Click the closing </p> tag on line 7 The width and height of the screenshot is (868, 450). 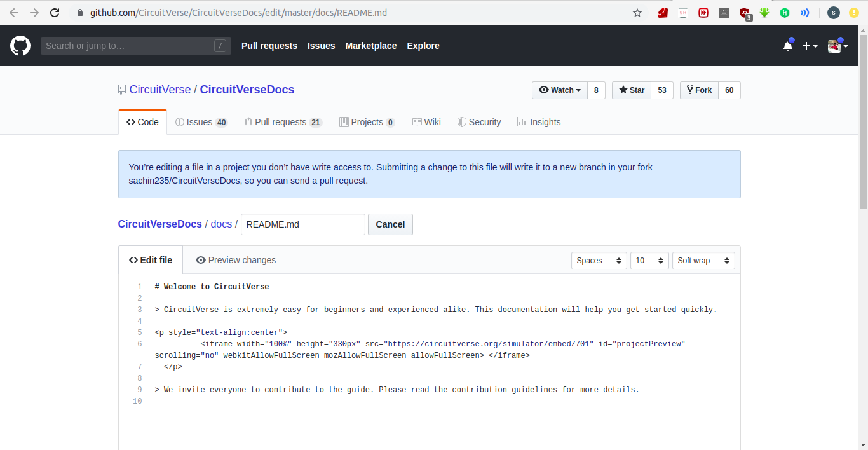click(x=173, y=367)
